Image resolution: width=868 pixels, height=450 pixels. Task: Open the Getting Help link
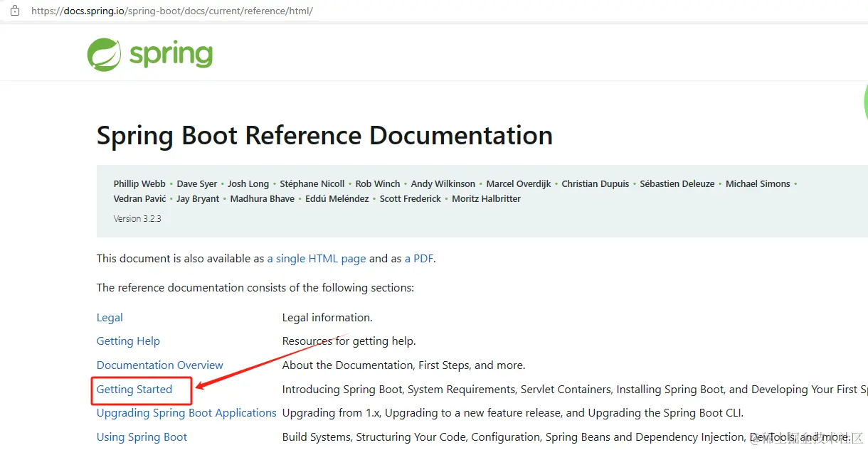128,341
